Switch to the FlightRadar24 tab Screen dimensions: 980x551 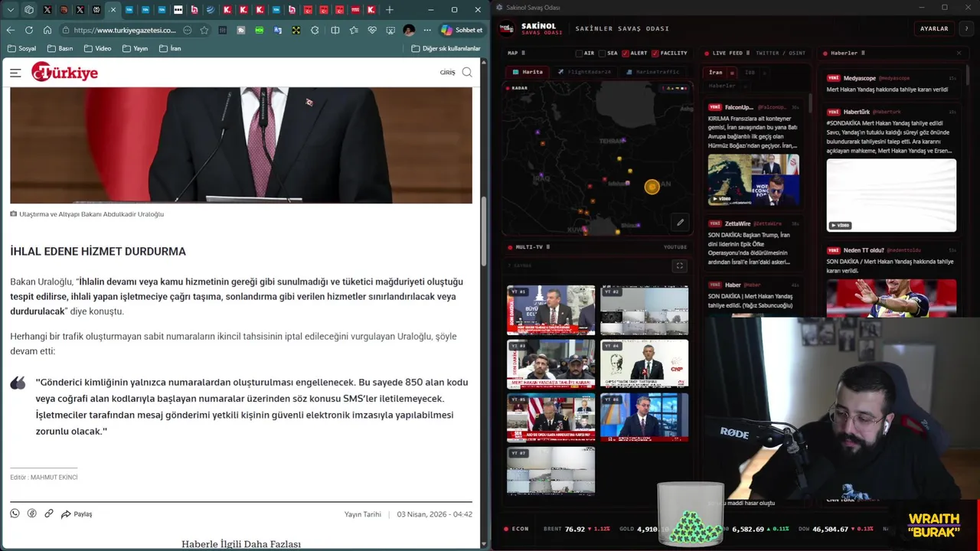coord(585,72)
